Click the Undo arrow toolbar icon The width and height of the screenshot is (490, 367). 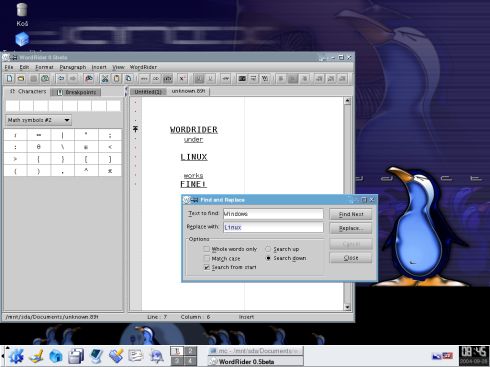pos(61,79)
